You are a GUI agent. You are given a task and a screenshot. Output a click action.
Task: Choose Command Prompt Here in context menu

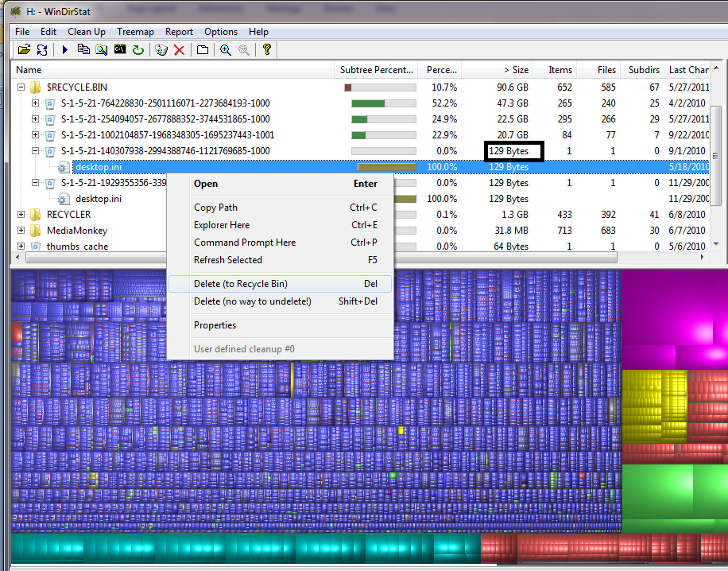pos(281,243)
